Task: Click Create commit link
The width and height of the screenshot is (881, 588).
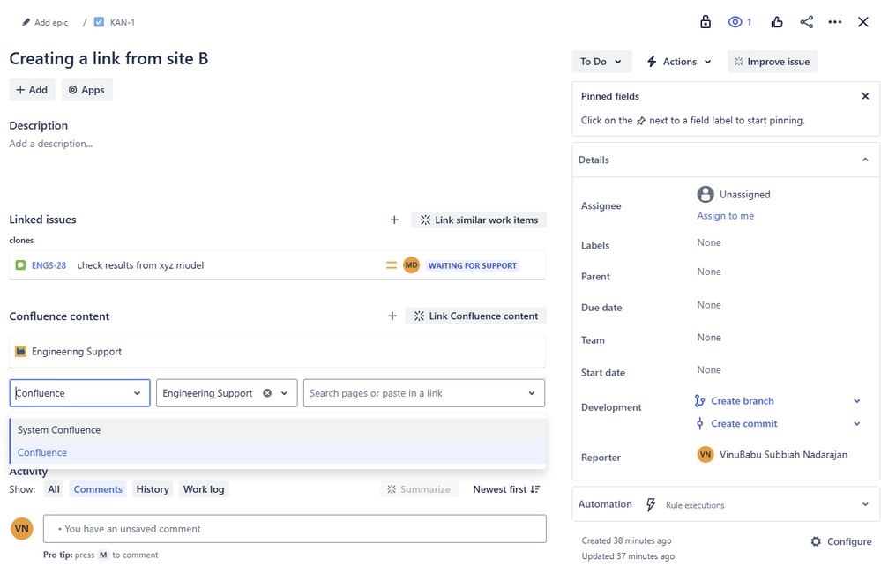Action: (744, 424)
